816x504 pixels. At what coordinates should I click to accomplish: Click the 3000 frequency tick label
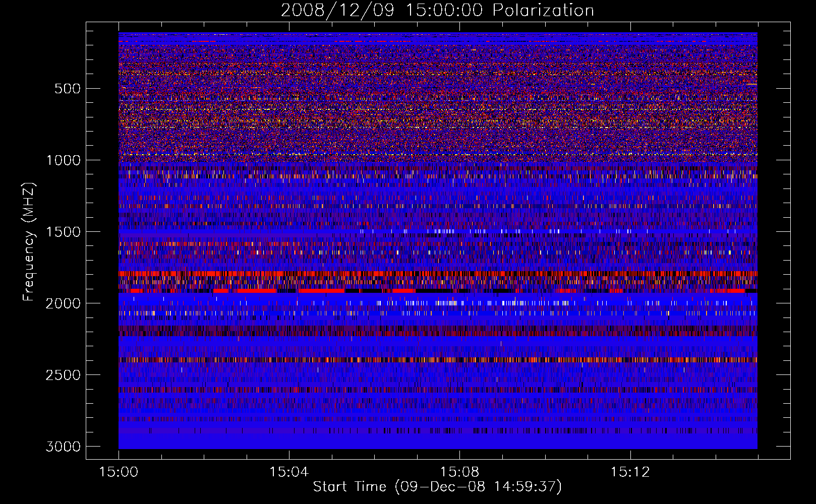(x=63, y=447)
